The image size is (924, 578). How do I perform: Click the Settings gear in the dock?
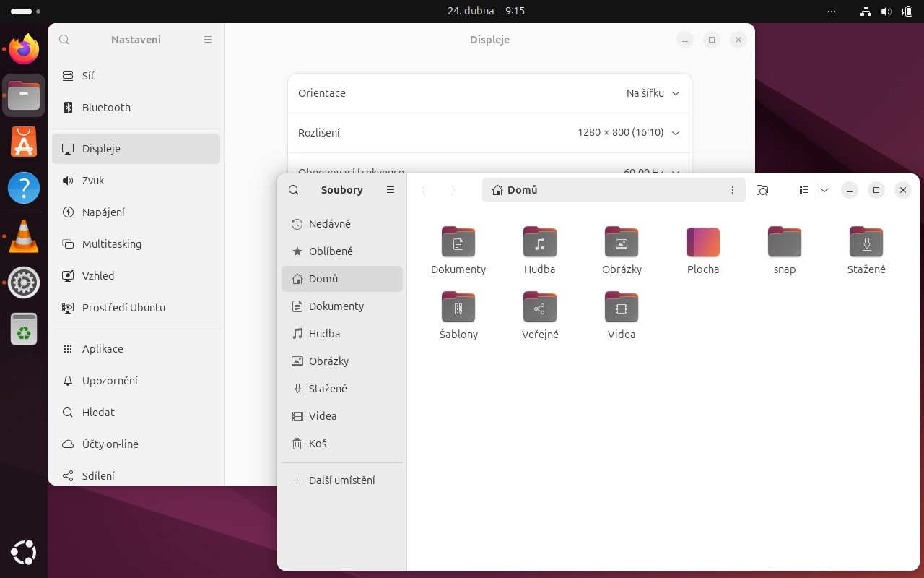tap(24, 282)
